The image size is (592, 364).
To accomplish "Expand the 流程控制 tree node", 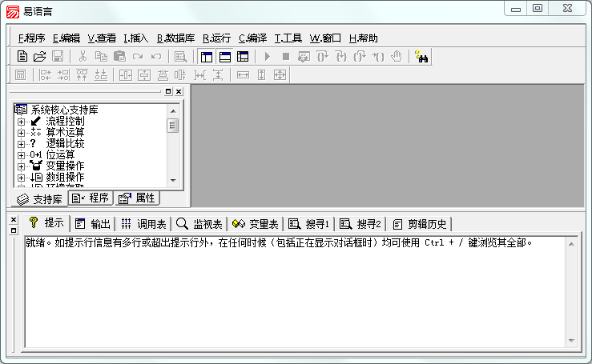I will pyautogui.click(x=21, y=122).
